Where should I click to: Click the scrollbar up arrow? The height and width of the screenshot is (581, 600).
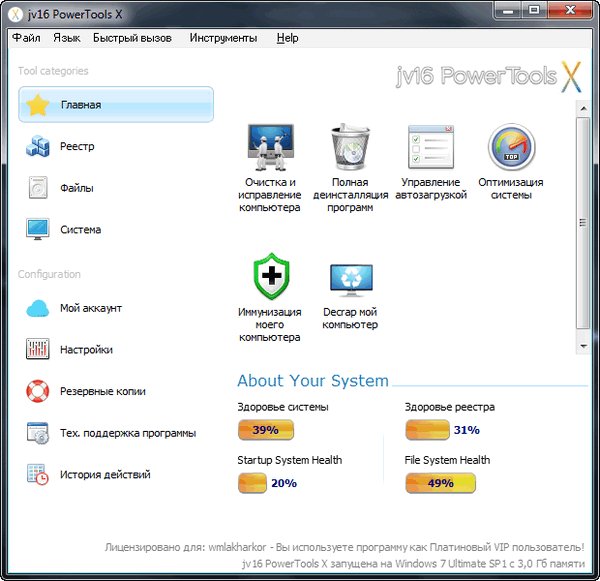pos(583,109)
